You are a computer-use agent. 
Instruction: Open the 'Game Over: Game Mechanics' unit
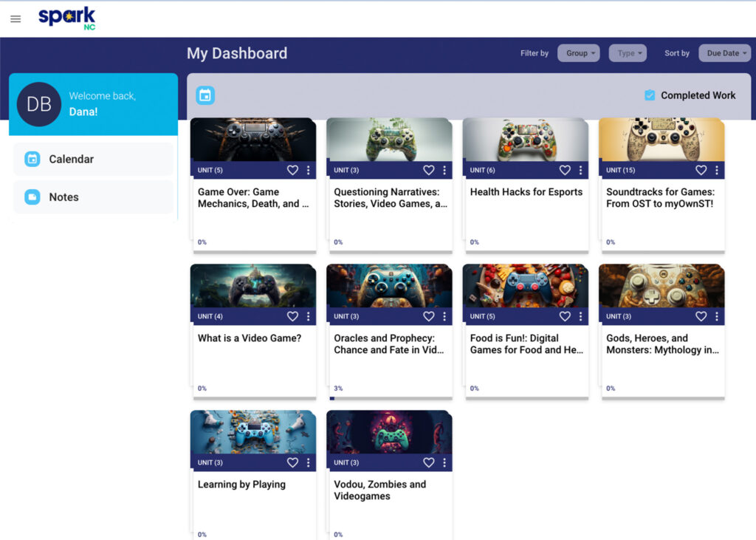(x=253, y=198)
